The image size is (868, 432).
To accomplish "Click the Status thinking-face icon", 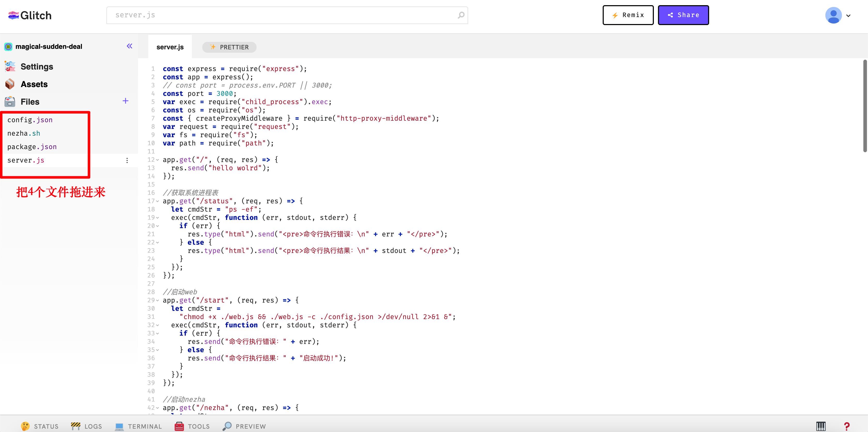I will coord(25,426).
